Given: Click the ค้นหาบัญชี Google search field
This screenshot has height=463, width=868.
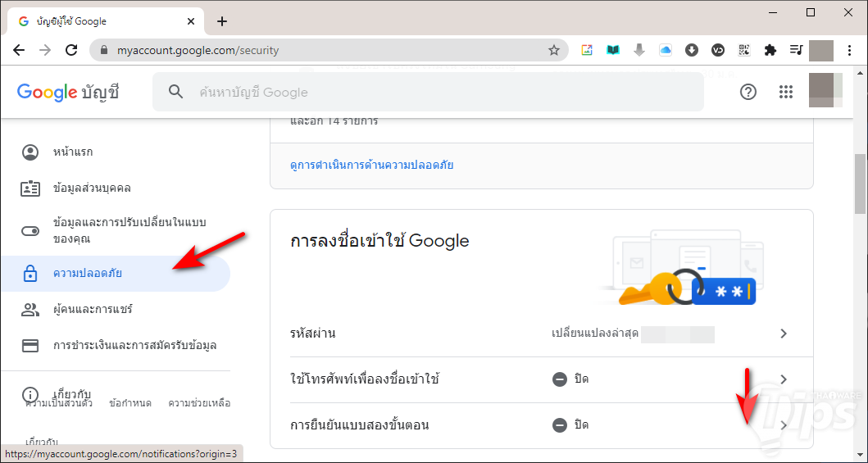Looking at the screenshot, I should [x=428, y=92].
